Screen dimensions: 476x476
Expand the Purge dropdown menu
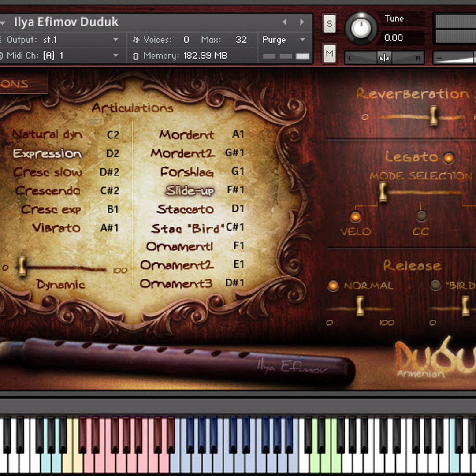pos(302,40)
